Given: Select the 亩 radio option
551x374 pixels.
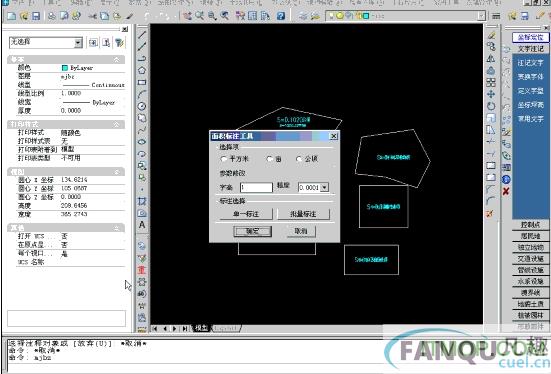Looking at the screenshot, I should (x=274, y=159).
